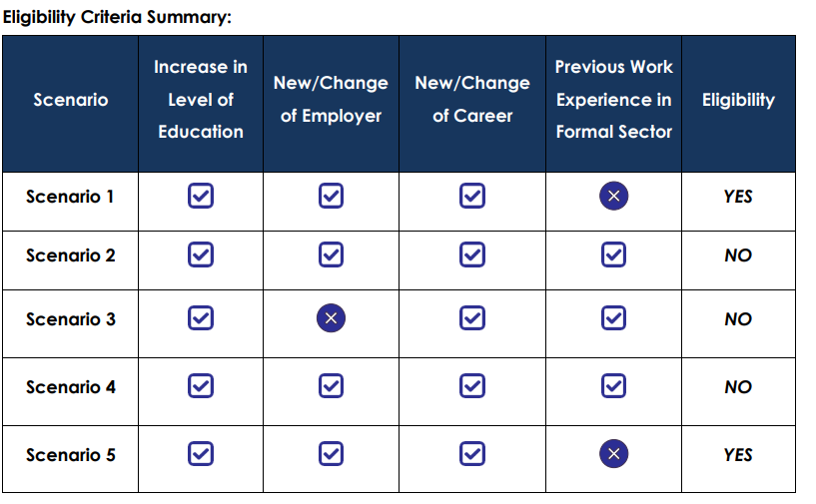The height and width of the screenshot is (504, 816).
Task: Click Scenario 1 checkmark under Increase in Level of Education
Action: [x=201, y=196]
